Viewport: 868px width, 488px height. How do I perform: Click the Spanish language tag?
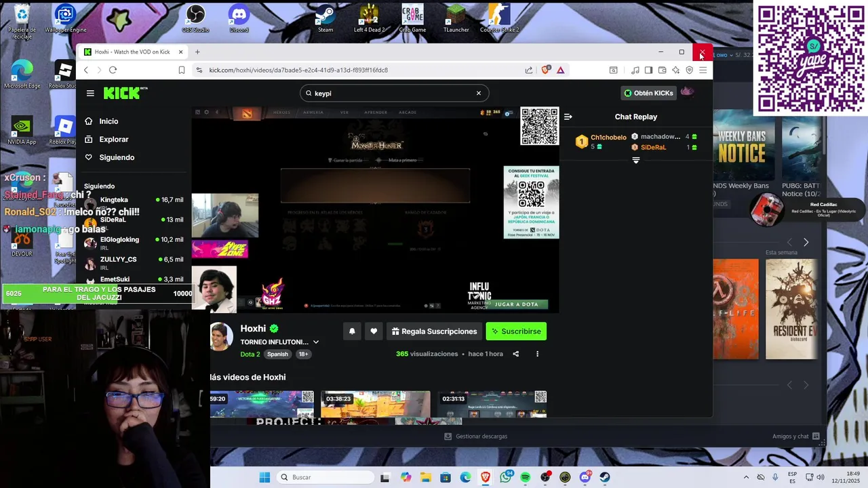[277, 354]
